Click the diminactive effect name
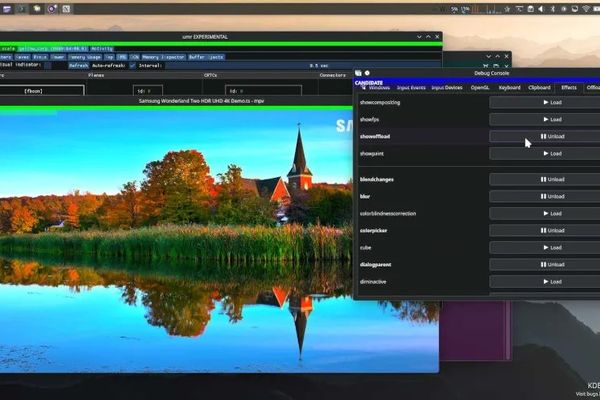Screen dimensions: 600x400 (x=373, y=282)
